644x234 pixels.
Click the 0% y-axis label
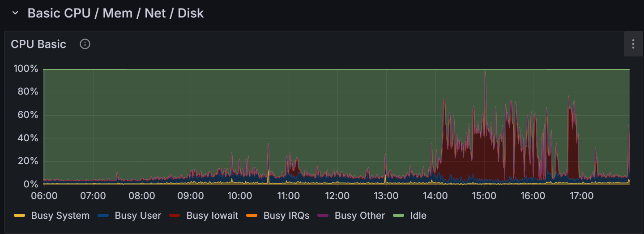click(31, 184)
